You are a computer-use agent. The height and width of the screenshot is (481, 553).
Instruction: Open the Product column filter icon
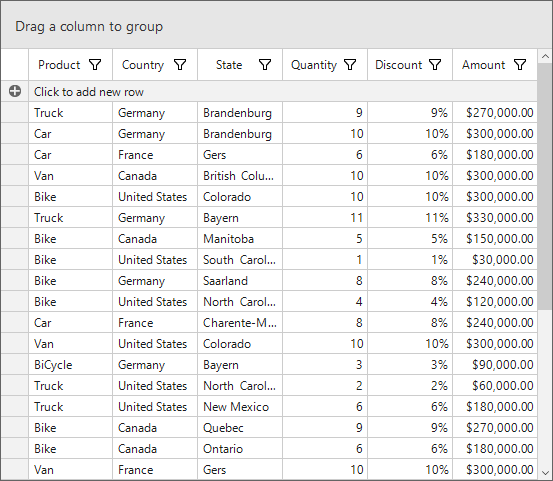95,65
